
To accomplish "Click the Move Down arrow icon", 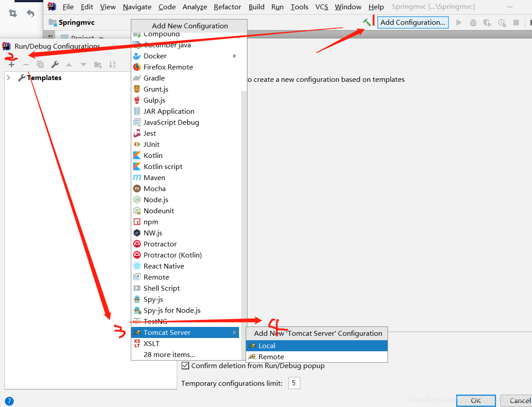I will [83, 65].
